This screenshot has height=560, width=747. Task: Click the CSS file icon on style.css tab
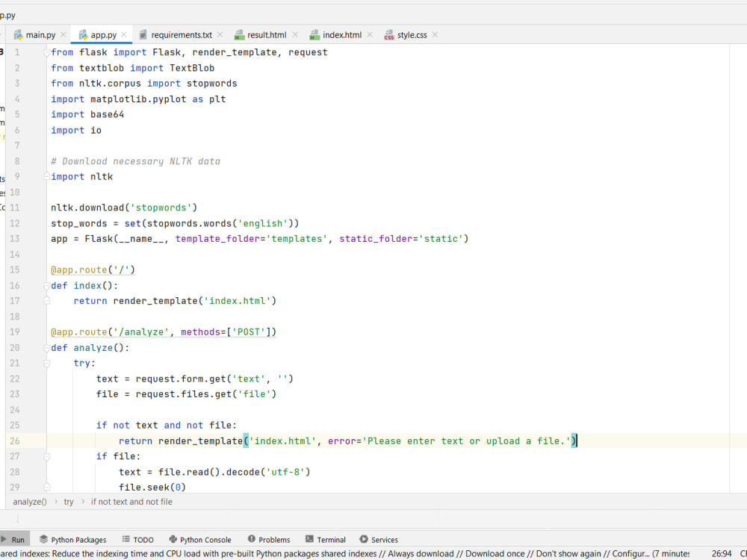[x=389, y=35]
